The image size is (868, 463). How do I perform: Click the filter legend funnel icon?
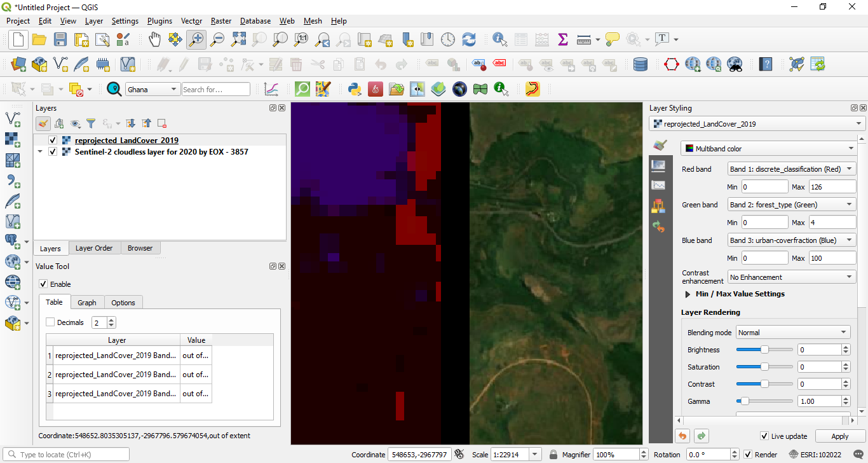coord(91,123)
